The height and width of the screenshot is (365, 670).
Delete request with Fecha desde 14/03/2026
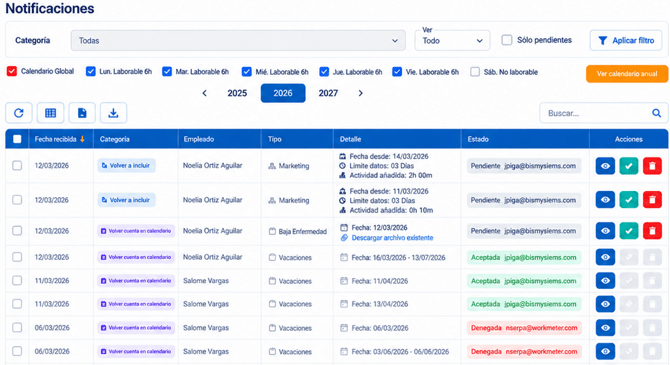click(652, 166)
